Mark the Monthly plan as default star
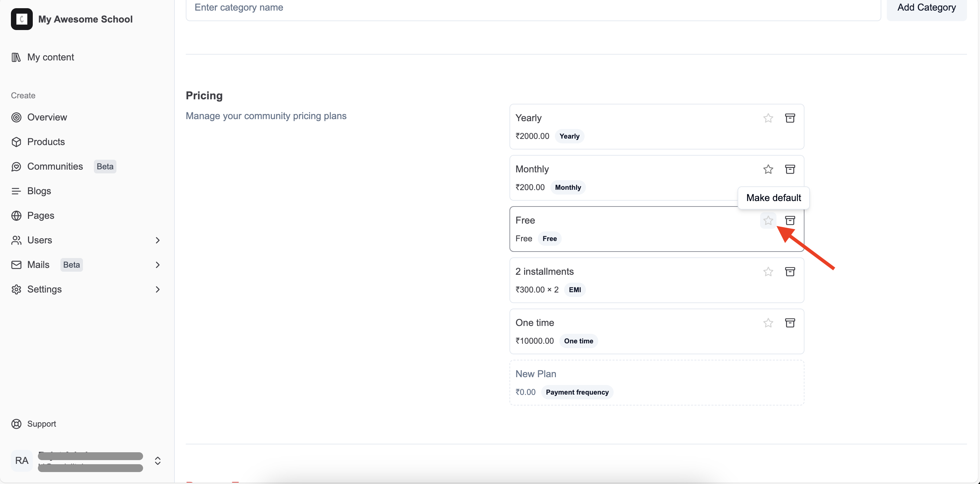Screen dimensions: 980x484 [x=768, y=169]
